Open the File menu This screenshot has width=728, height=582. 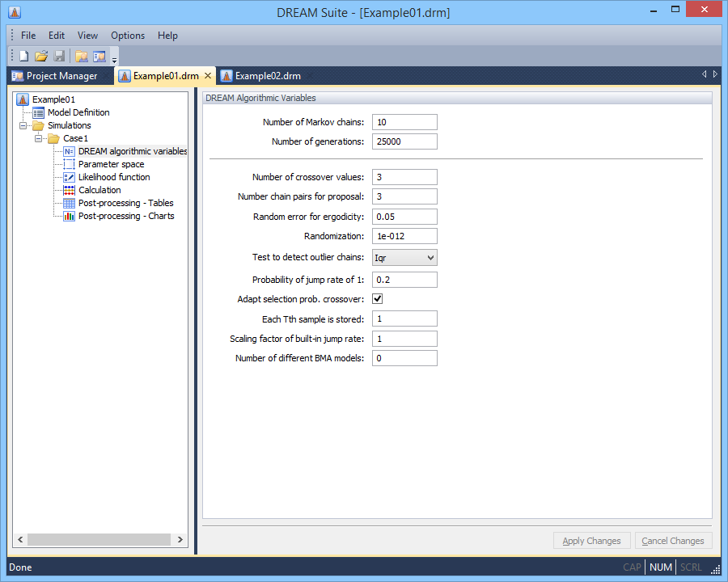[x=28, y=36]
